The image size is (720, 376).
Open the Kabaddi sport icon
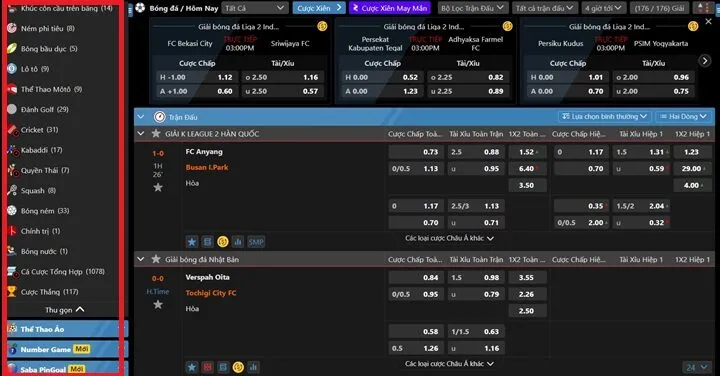point(12,150)
